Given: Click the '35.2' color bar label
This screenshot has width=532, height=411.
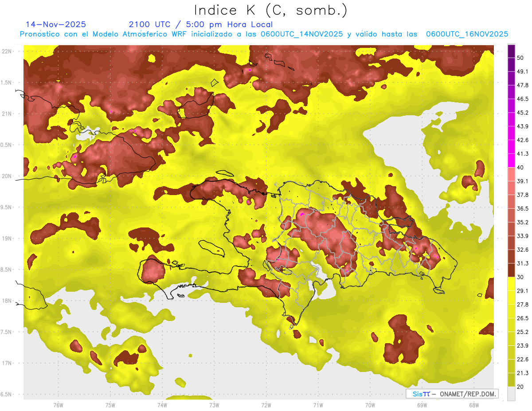Looking at the screenshot, I should coord(523,222).
